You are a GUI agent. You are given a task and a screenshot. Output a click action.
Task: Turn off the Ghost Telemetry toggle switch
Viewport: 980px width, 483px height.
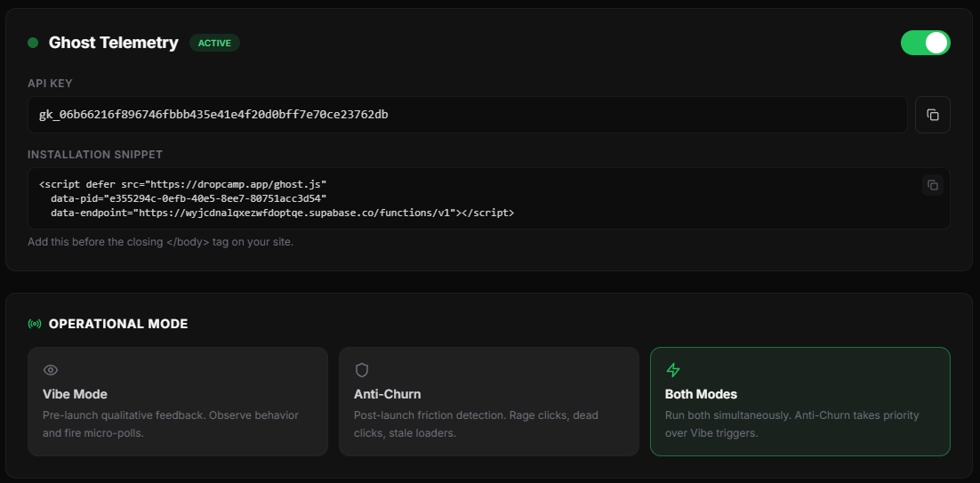tap(925, 43)
